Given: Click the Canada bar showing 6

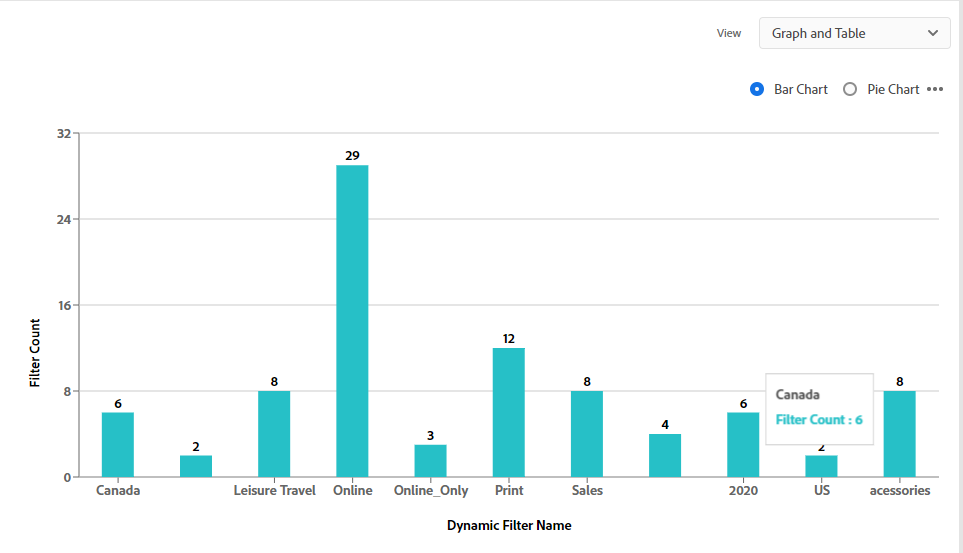Looking at the screenshot, I should (117, 444).
